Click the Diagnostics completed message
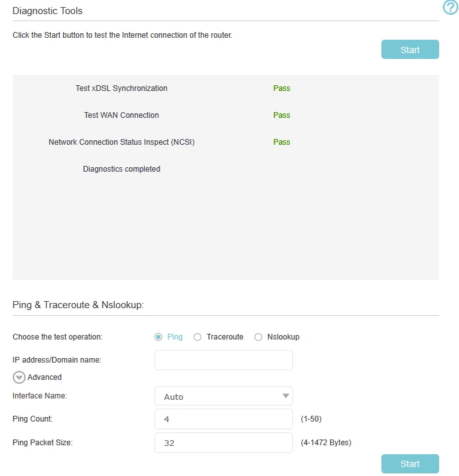This screenshot has height=476, width=459. (x=121, y=169)
